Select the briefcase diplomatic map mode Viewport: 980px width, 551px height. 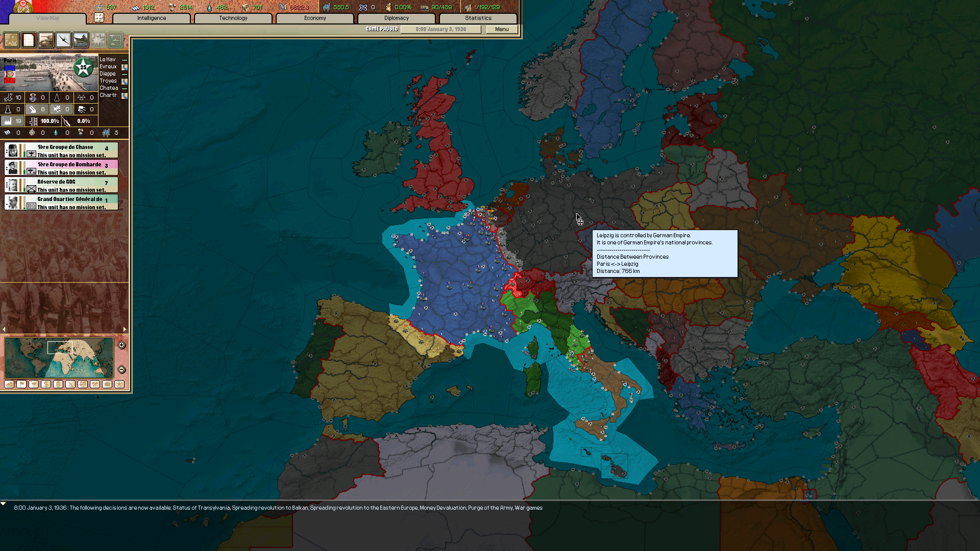107,384
